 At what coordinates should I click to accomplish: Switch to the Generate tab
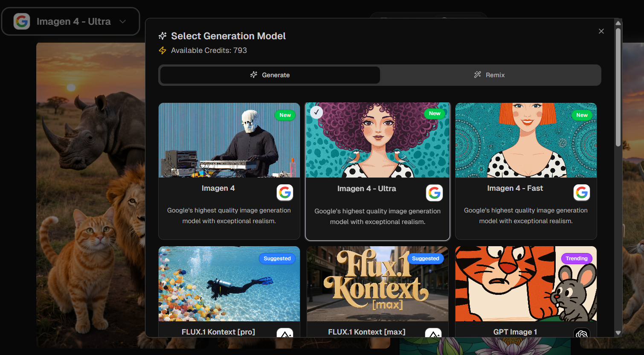tap(270, 75)
